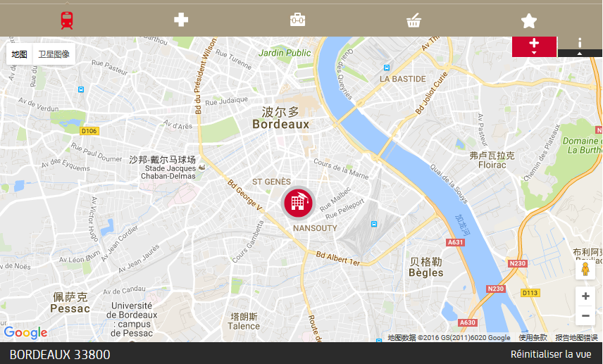The width and height of the screenshot is (603, 364).
Task: Click the school building map marker
Action: 298,203
